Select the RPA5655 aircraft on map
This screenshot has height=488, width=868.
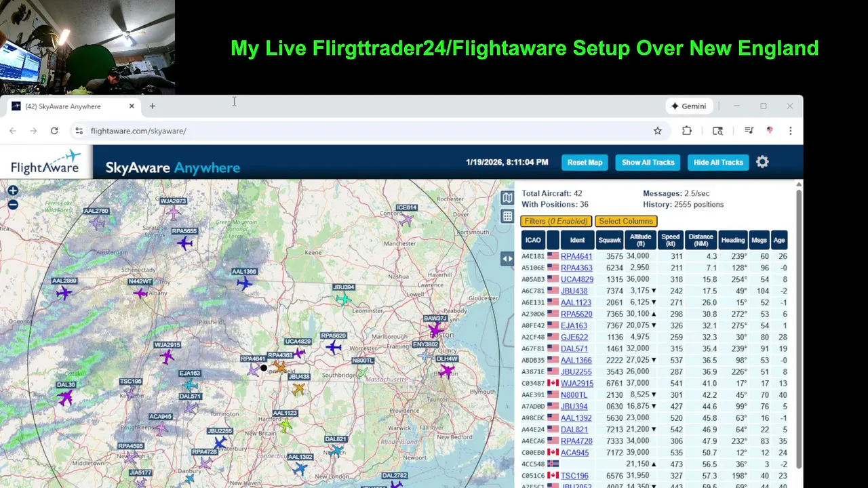[184, 243]
